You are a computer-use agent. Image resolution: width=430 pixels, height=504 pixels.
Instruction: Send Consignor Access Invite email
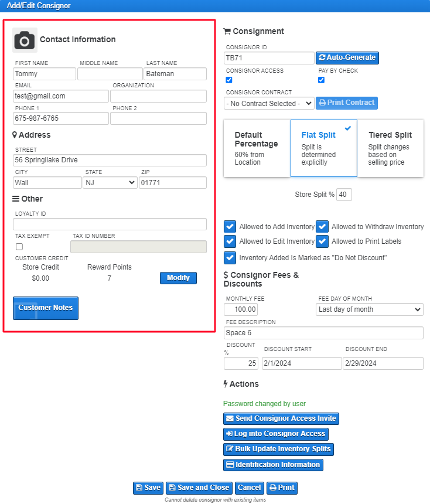pyautogui.click(x=281, y=419)
